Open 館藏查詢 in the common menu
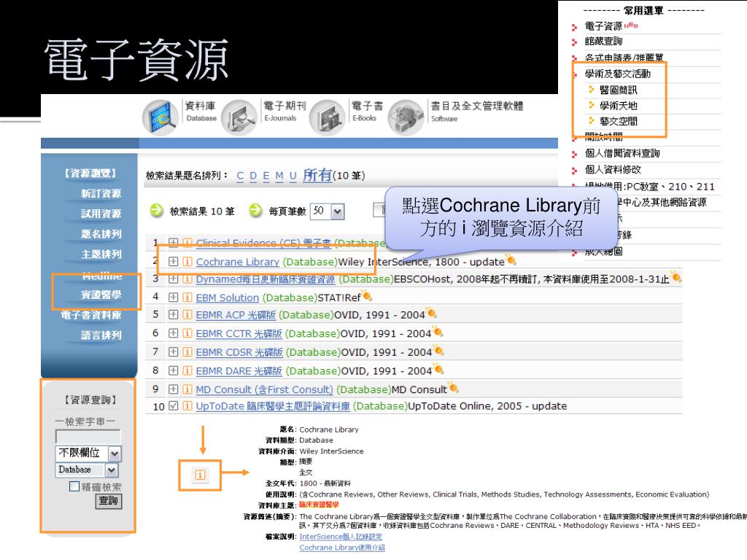 tap(603, 42)
